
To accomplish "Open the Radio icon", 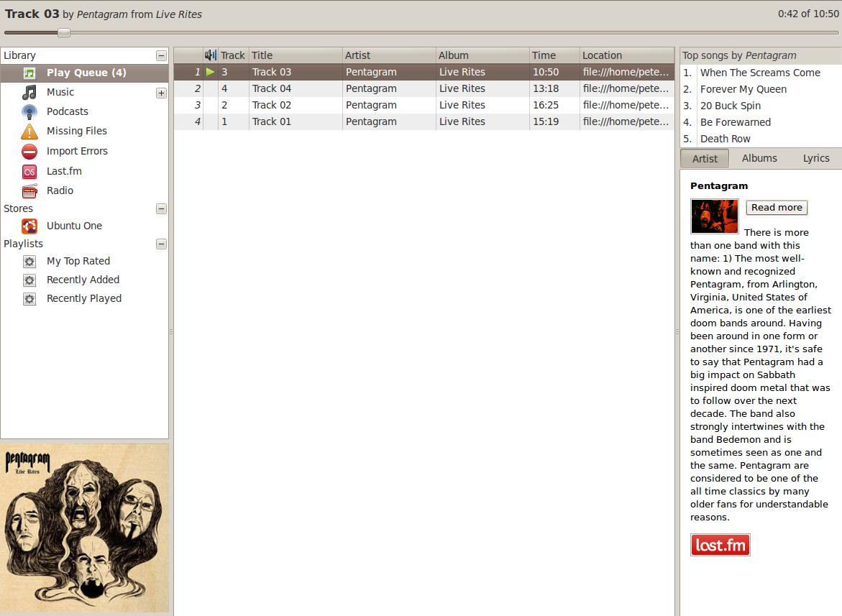I will click(x=29, y=191).
